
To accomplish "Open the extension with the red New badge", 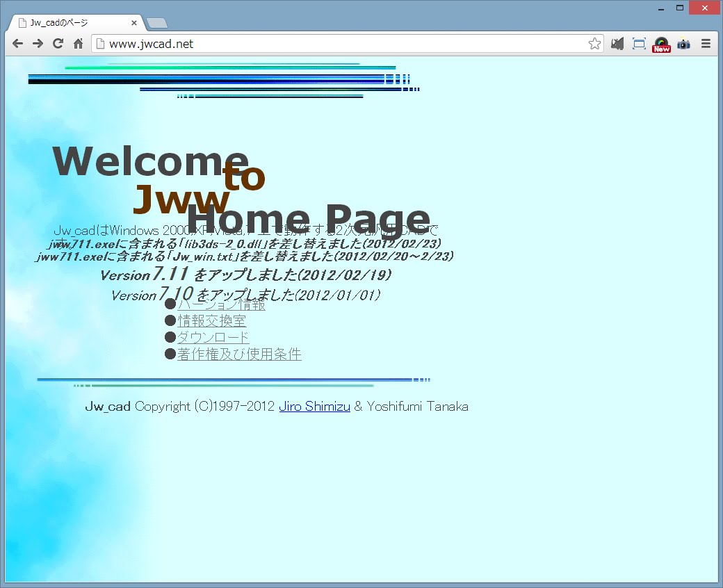I will point(661,44).
